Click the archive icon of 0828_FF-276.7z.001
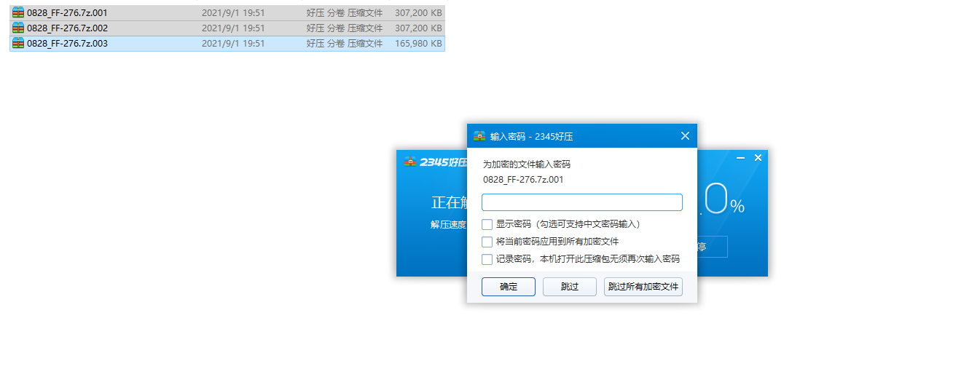Screen dimensions: 980x377 (18, 12)
